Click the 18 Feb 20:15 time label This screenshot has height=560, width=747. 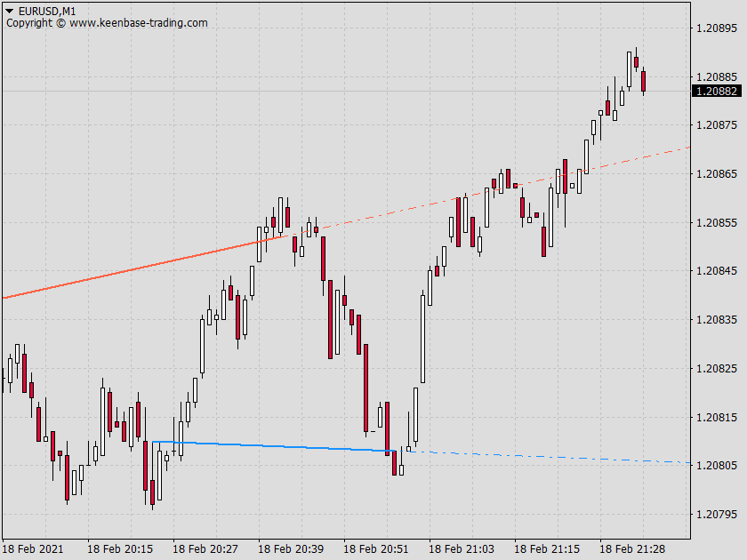[x=120, y=549]
